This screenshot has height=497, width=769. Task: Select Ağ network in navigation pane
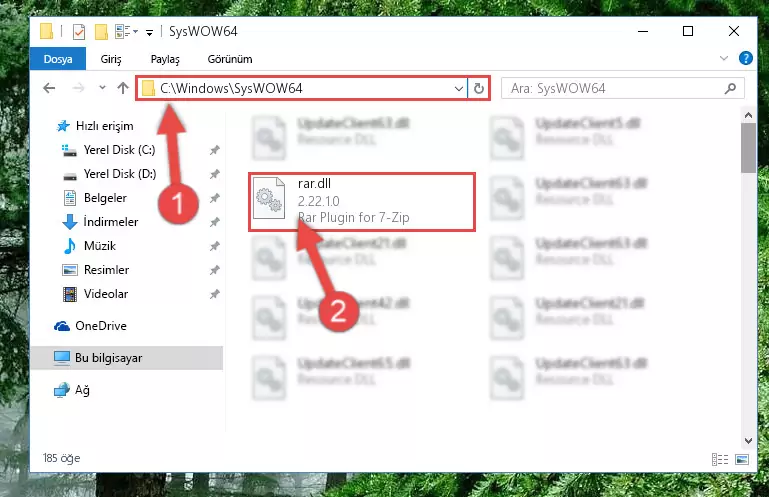click(72, 391)
